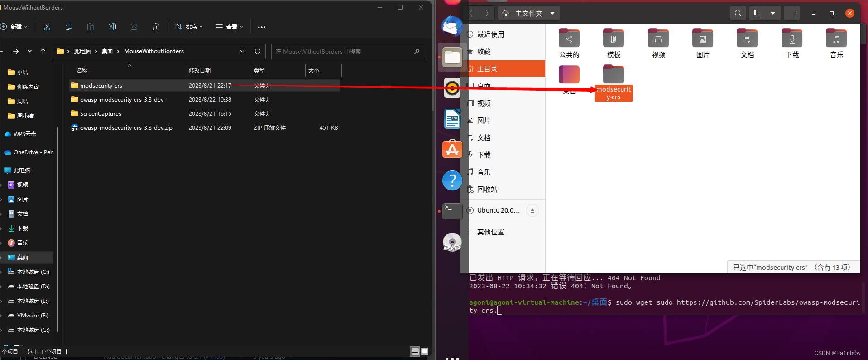Open the 主文件夹 path dropdown in Nautilus
This screenshot has height=360, width=868.
tap(529, 13)
